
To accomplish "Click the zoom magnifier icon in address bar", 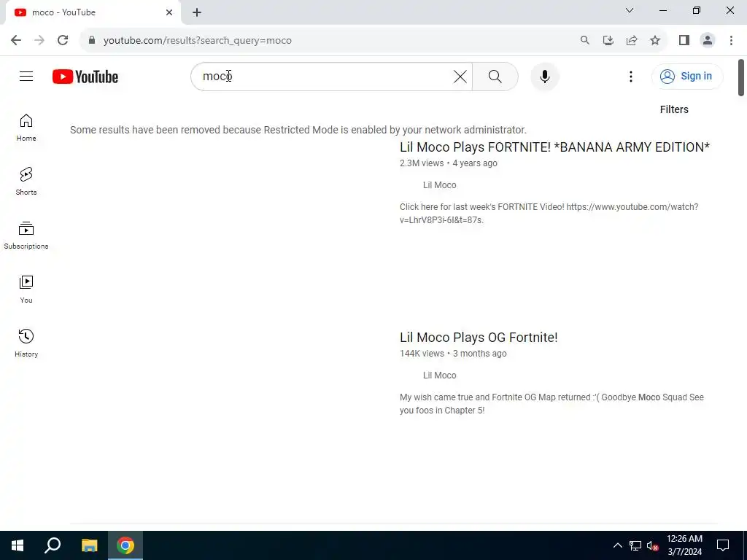I will [x=584, y=40].
